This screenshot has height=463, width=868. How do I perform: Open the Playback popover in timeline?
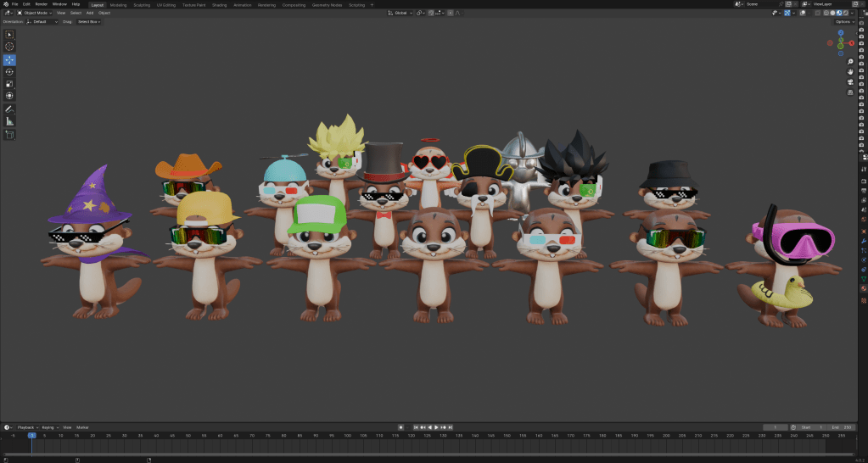point(27,427)
